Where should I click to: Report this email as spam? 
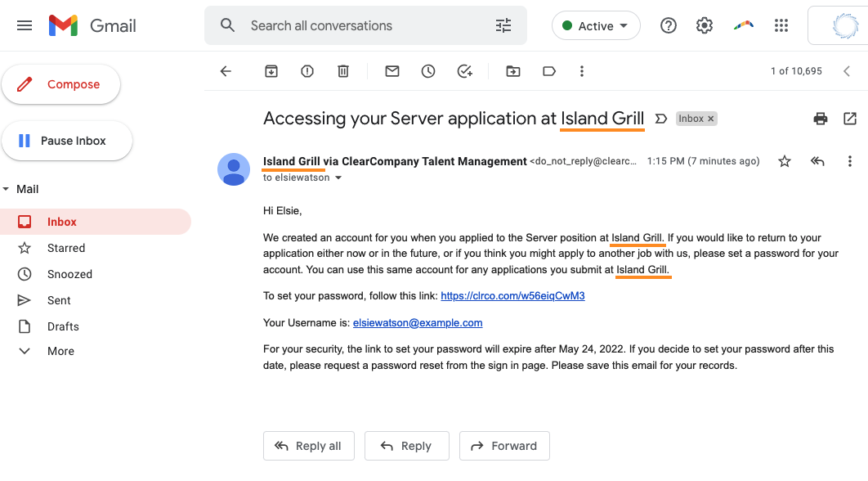[x=307, y=71]
